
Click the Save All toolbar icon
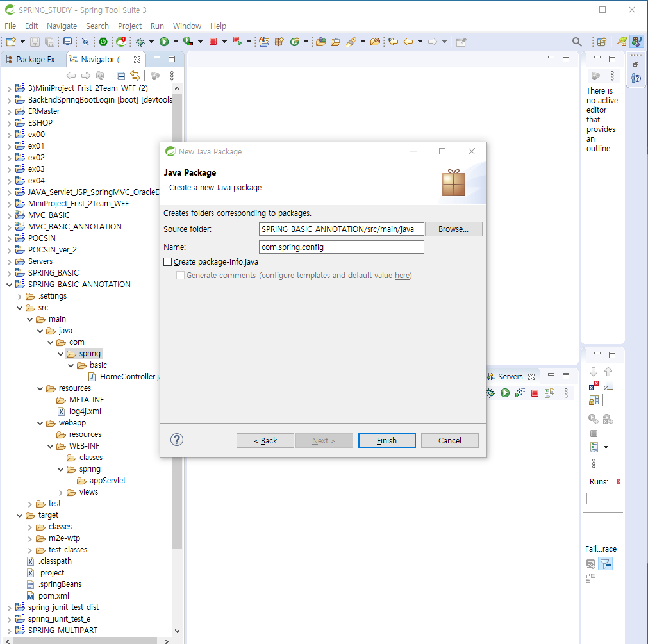click(49, 42)
